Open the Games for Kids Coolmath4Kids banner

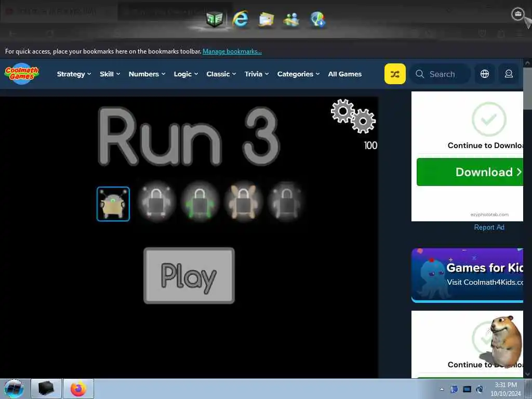click(467, 275)
